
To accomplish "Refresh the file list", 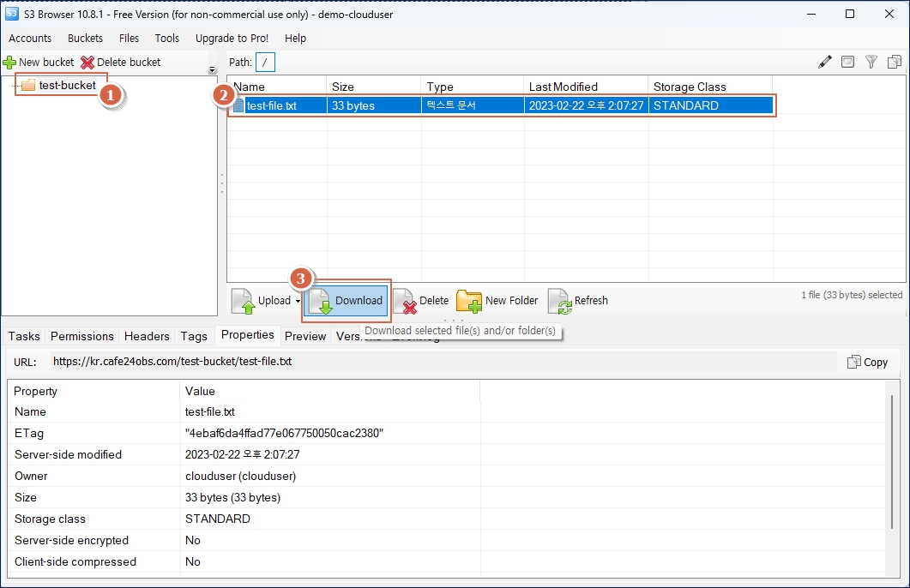I will [x=578, y=300].
